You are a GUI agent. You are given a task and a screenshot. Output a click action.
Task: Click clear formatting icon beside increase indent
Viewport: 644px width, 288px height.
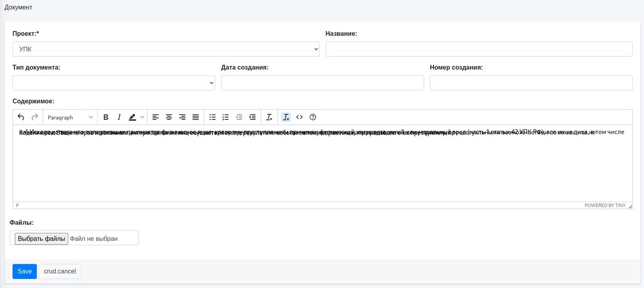(x=269, y=117)
